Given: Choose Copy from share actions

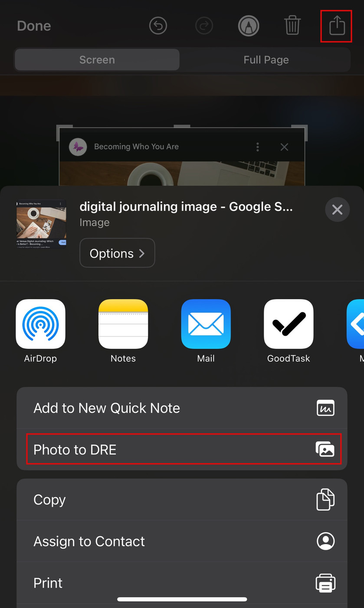Looking at the screenshot, I should tap(182, 499).
